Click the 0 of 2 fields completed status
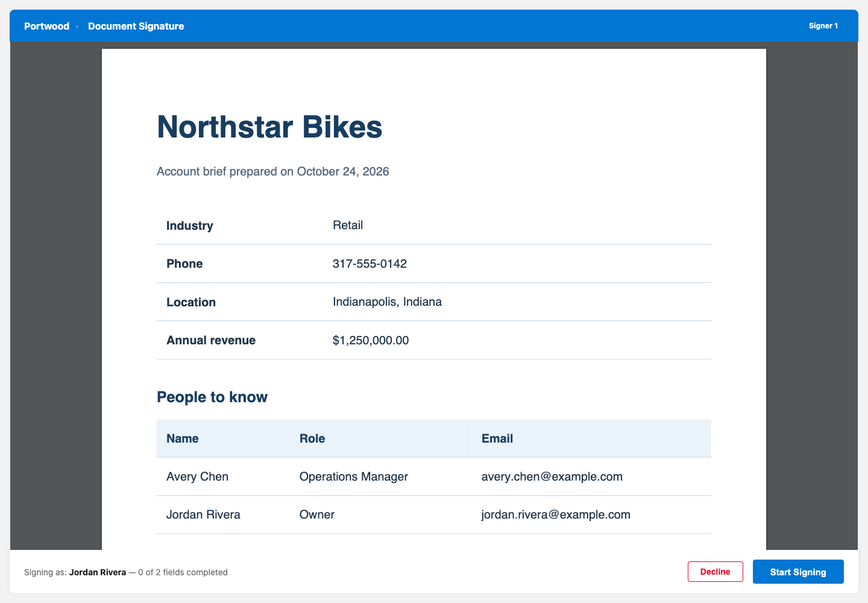The height and width of the screenshot is (603, 868). 183,572
